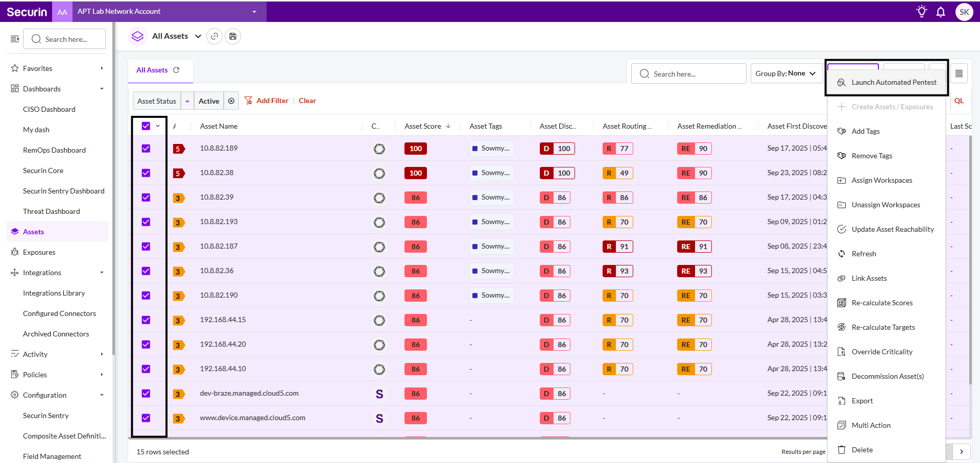Copy link icon next to All Assets
This screenshot has height=463, width=980.
pos(214,36)
